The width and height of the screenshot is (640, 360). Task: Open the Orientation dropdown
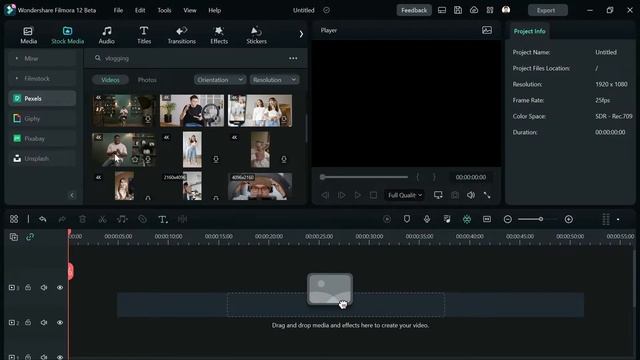220,80
